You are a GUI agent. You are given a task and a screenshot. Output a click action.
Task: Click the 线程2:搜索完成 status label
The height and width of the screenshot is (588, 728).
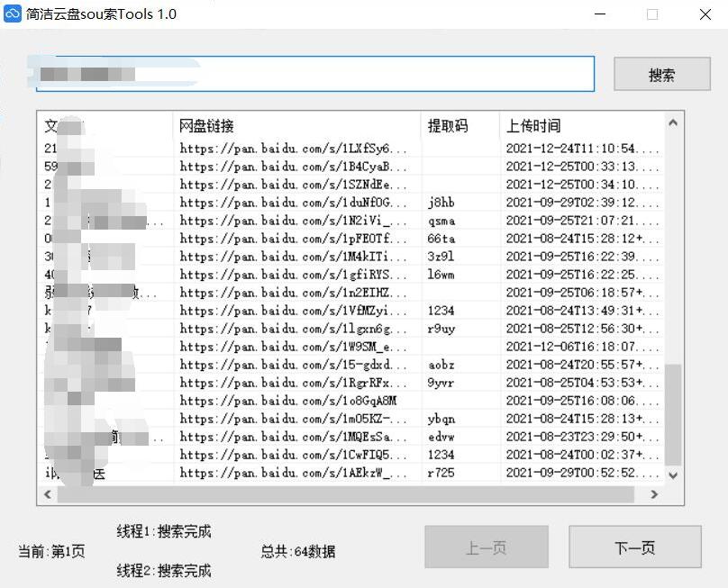[x=164, y=571]
